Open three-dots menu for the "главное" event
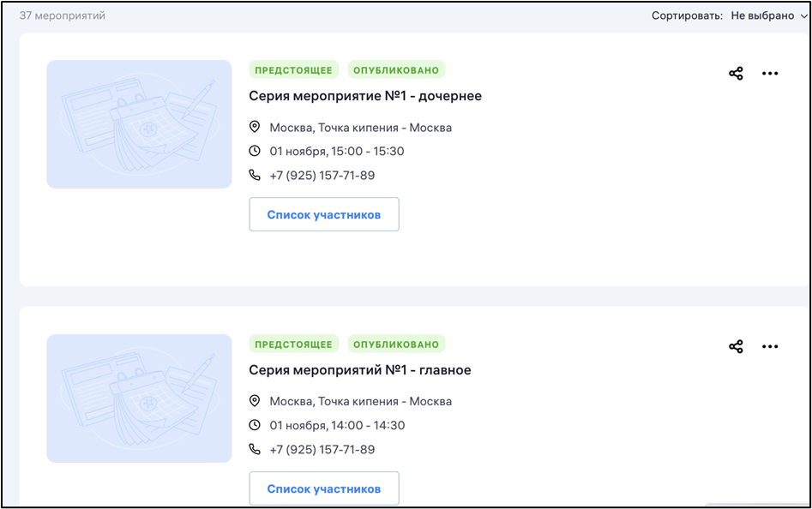The height and width of the screenshot is (509, 812). (x=770, y=346)
